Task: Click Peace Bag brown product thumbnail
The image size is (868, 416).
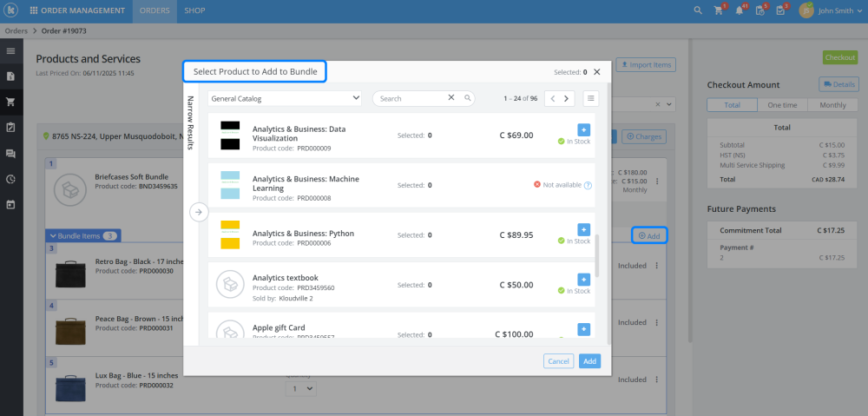Action: click(x=70, y=330)
